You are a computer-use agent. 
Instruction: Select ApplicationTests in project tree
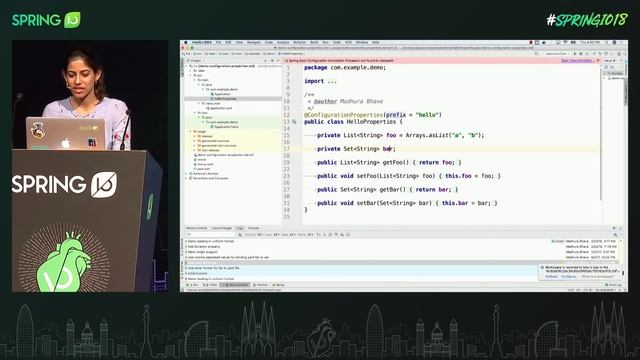[224, 127]
